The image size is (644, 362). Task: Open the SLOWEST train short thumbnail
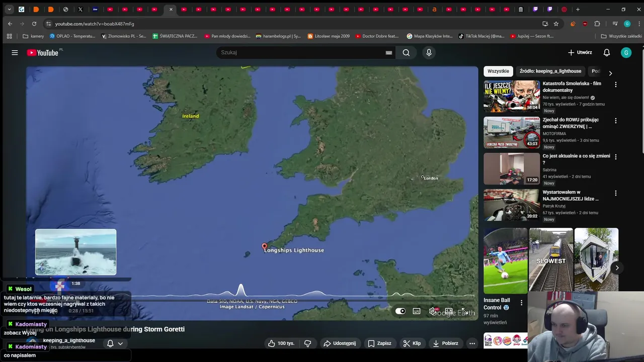[550, 259]
